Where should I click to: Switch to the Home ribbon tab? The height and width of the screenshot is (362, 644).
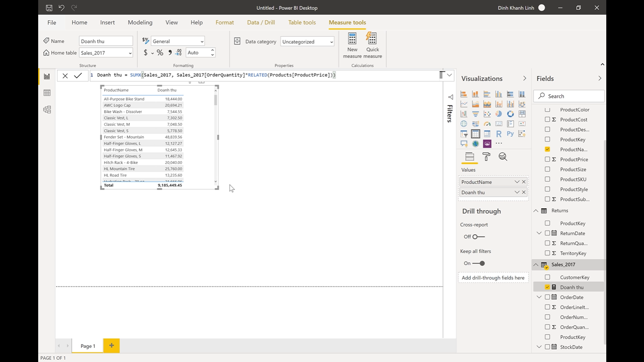[79, 22]
